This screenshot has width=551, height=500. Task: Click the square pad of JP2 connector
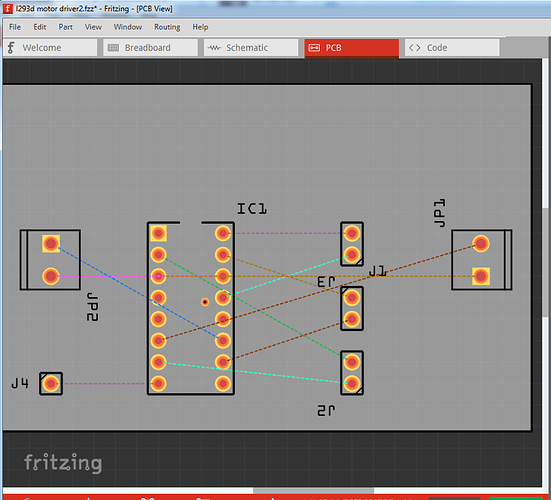click(x=51, y=243)
